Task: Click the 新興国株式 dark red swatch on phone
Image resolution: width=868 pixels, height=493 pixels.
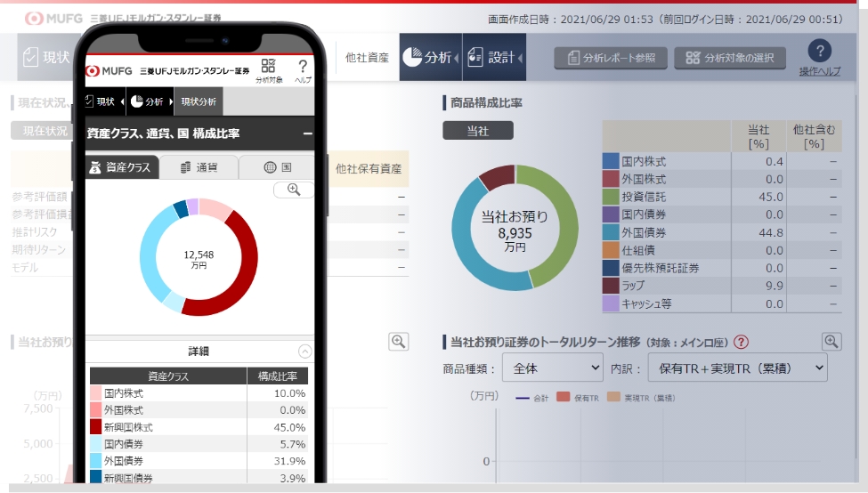Action: pyautogui.click(x=95, y=426)
